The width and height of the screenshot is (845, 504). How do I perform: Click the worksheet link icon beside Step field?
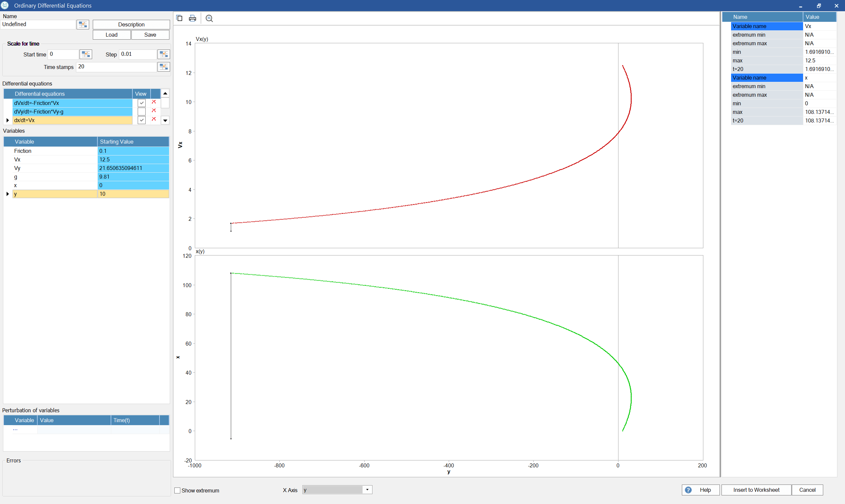[x=163, y=54]
